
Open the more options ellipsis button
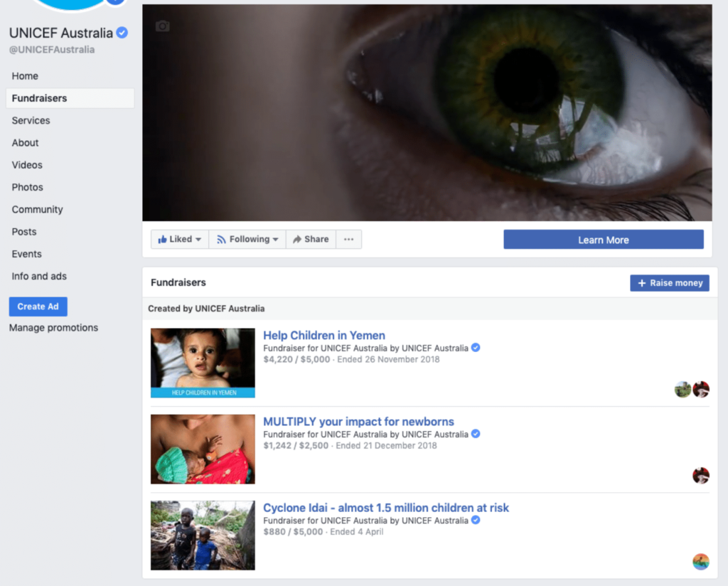click(x=348, y=239)
